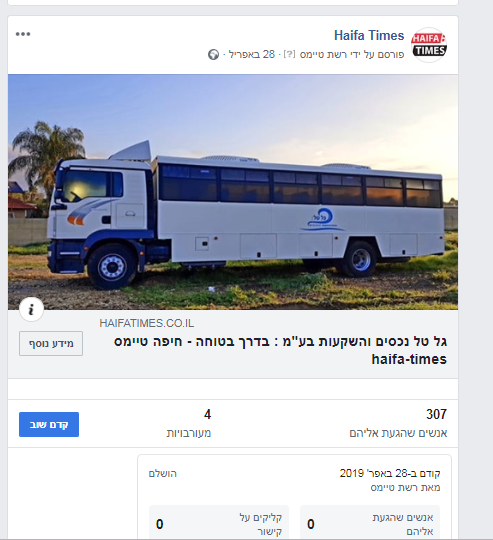
Task: Click the הושלם status label
Action: tap(162, 474)
